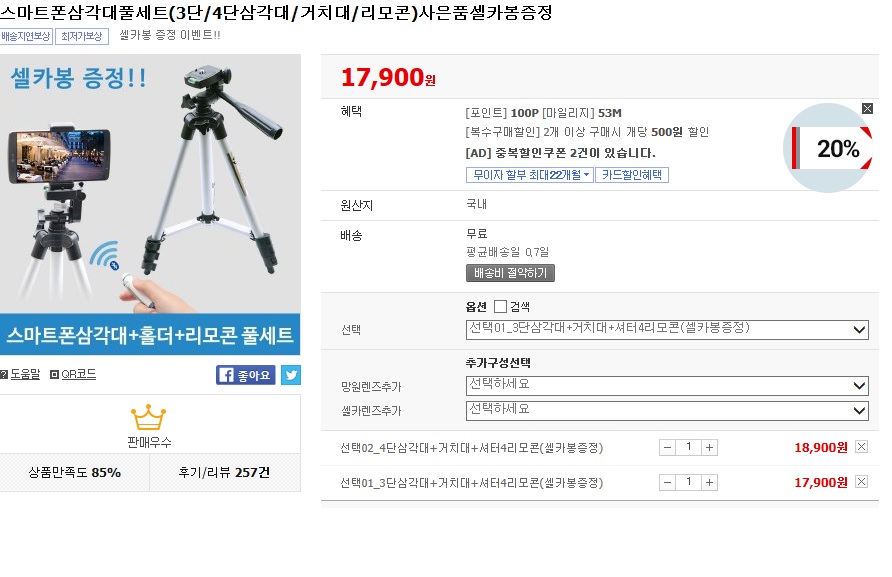Open the 상품만족도 85% tab

pyautogui.click(x=75, y=472)
